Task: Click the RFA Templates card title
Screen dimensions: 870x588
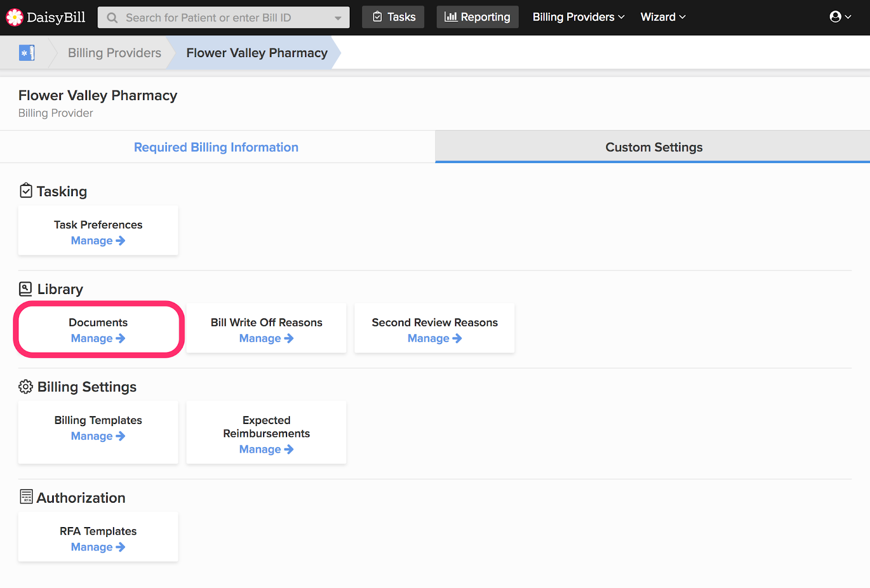Action: click(x=98, y=531)
